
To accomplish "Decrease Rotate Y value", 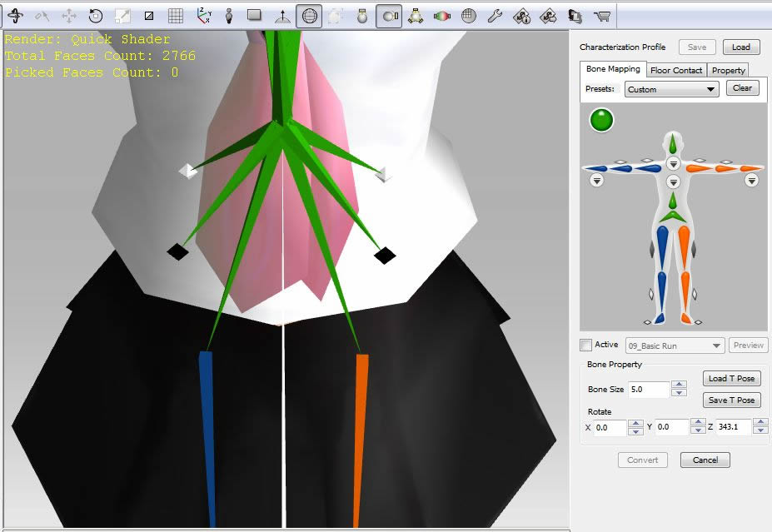I will [x=698, y=430].
